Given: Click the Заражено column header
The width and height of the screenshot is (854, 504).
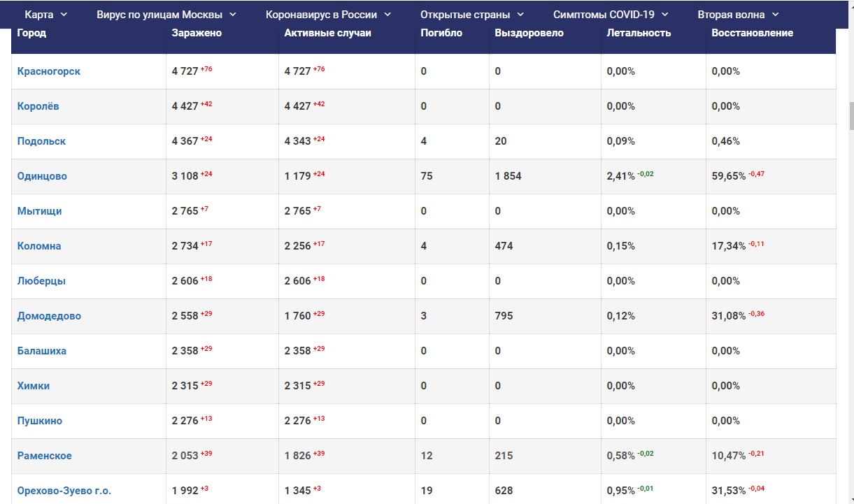Looking at the screenshot, I should coord(197,33).
